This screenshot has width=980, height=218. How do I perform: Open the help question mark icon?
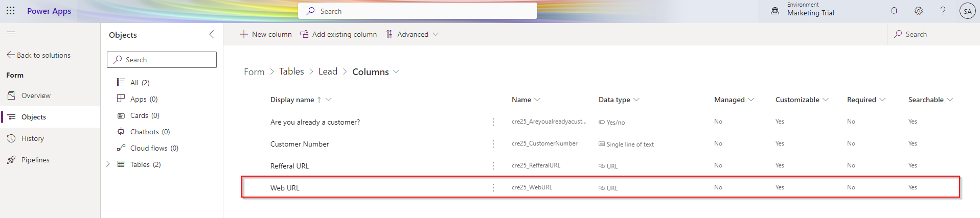(x=943, y=11)
